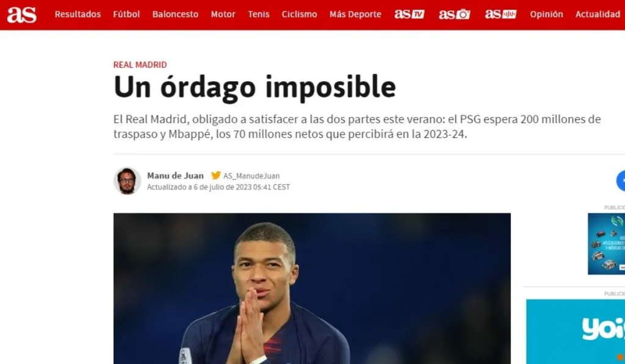Select Baloncesto in the top navigation
625x364 pixels.
coord(175,15)
